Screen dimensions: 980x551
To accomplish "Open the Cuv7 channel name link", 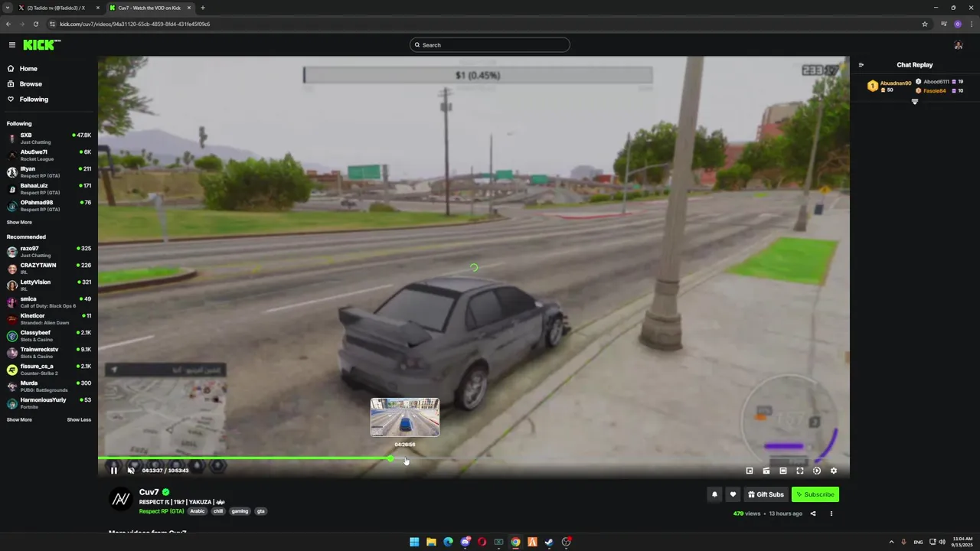I will click(x=149, y=492).
